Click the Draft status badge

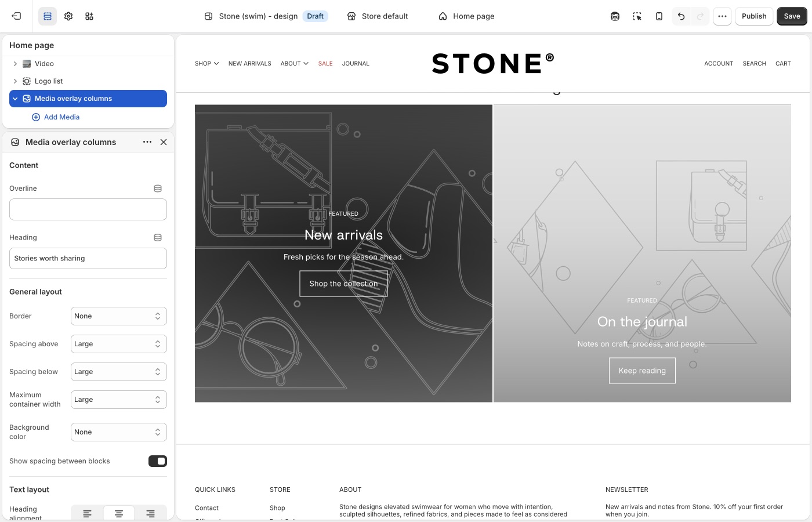click(316, 16)
